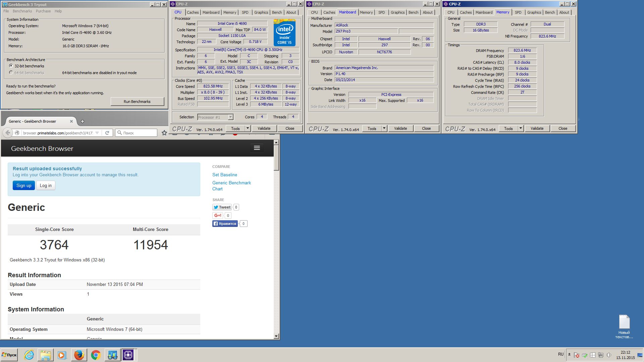Open Google Chrome from the taskbar
Image resolution: width=644 pixels, height=362 pixels.
coord(96,355)
